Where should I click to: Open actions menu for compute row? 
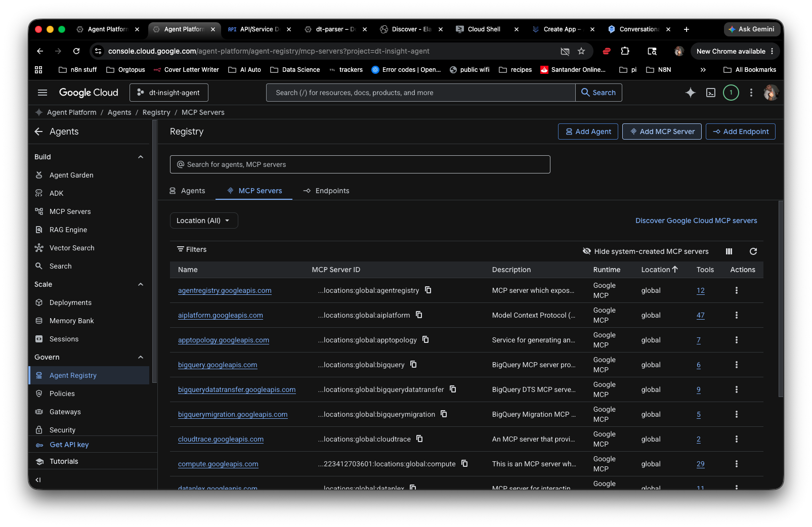click(737, 464)
